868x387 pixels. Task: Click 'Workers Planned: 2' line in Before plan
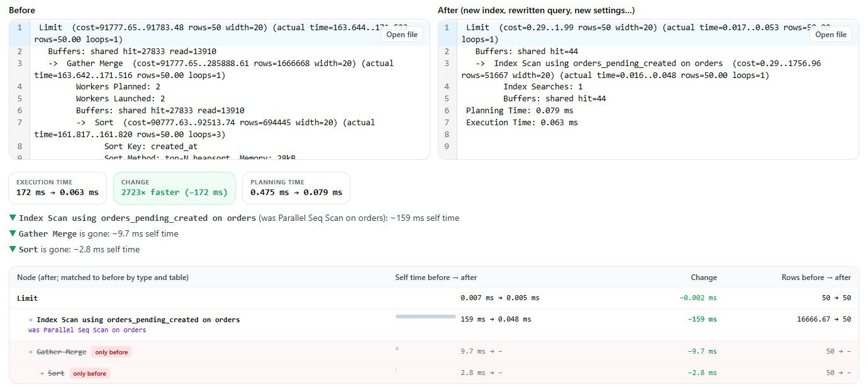118,87
